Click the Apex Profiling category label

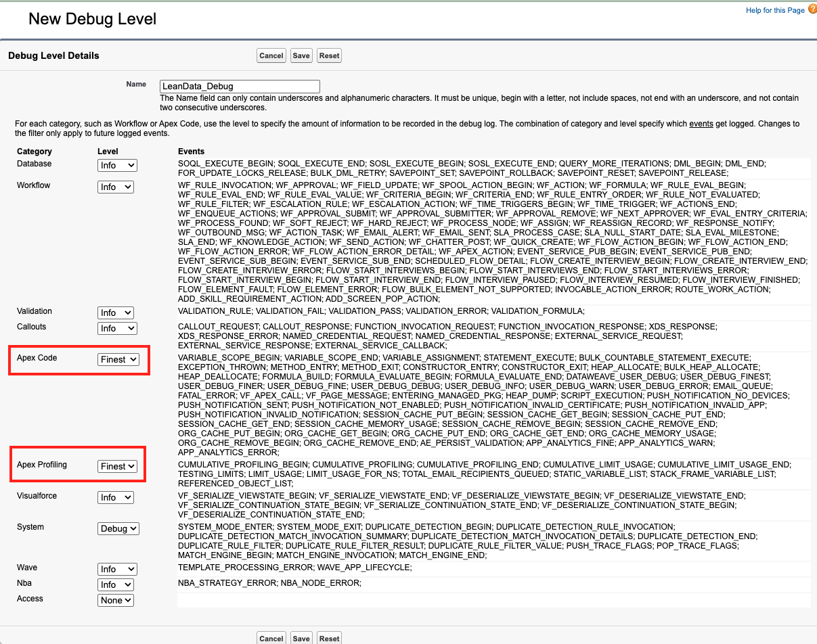point(42,465)
